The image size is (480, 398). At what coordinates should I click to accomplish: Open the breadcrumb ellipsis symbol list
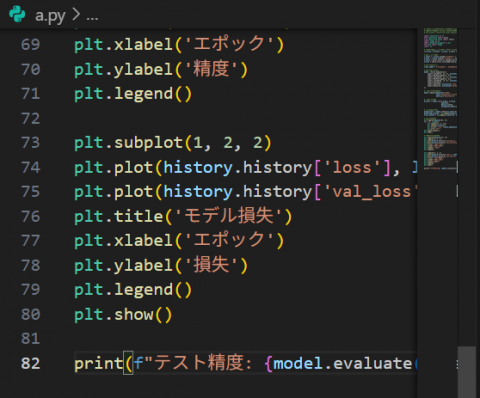pos(92,18)
